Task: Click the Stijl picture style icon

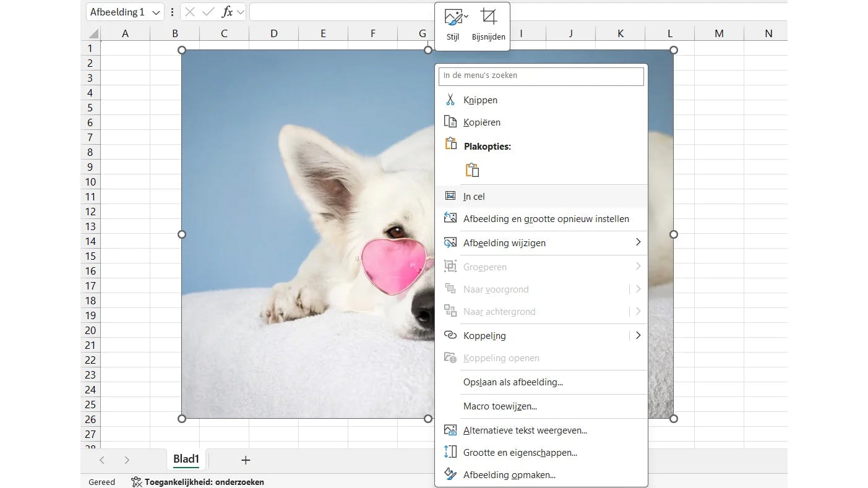Action: tap(453, 19)
